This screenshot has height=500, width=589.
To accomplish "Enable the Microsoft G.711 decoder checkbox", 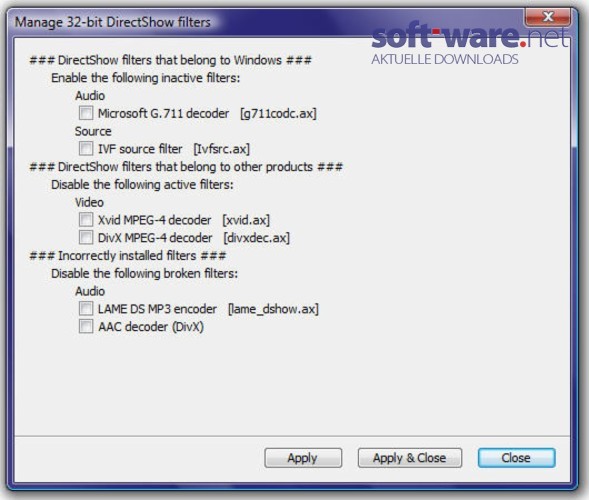I will [x=86, y=113].
